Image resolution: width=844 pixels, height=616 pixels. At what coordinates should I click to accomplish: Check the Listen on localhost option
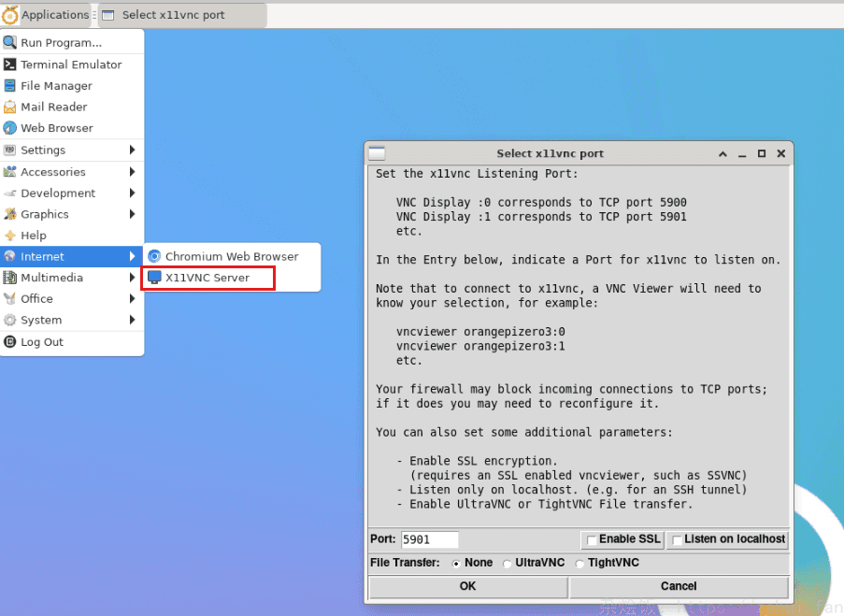[677, 540]
